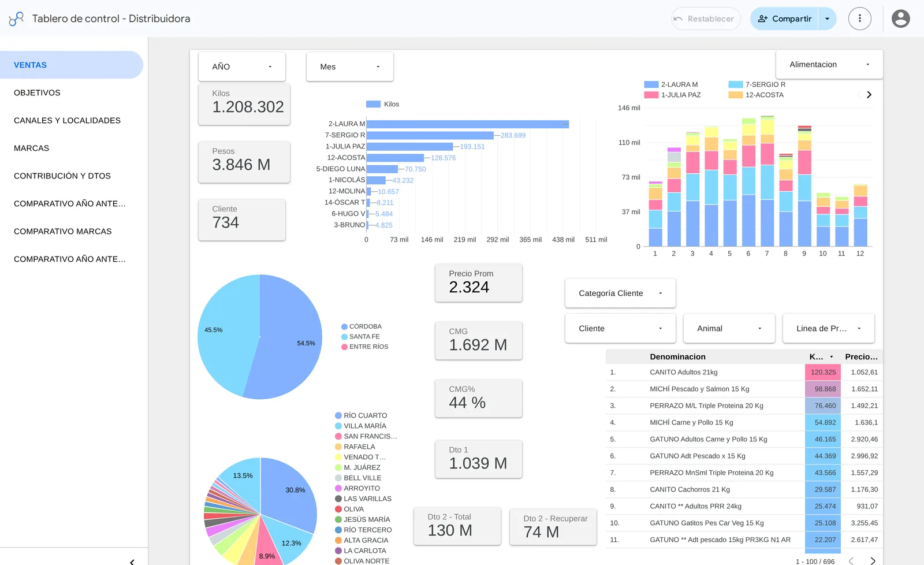Expand the Compartir dropdown arrow
924x565 pixels.
[x=827, y=18]
